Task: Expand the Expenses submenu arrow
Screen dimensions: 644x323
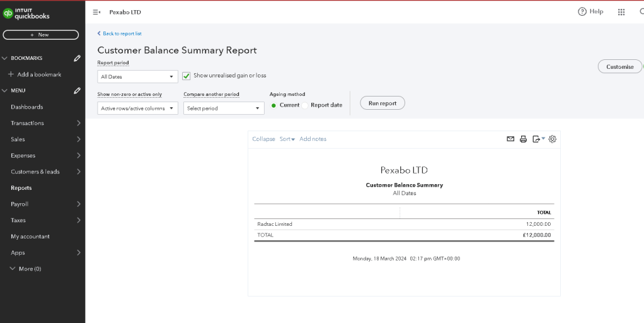Action: tap(78, 155)
